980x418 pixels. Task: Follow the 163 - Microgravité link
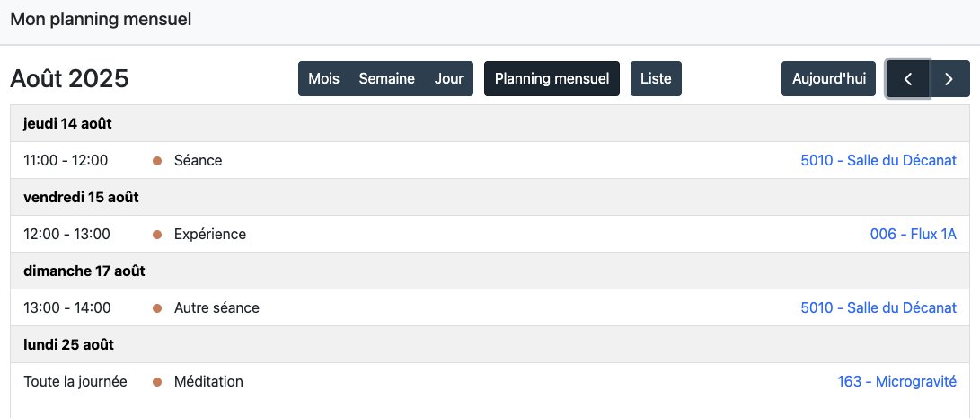(x=896, y=382)
